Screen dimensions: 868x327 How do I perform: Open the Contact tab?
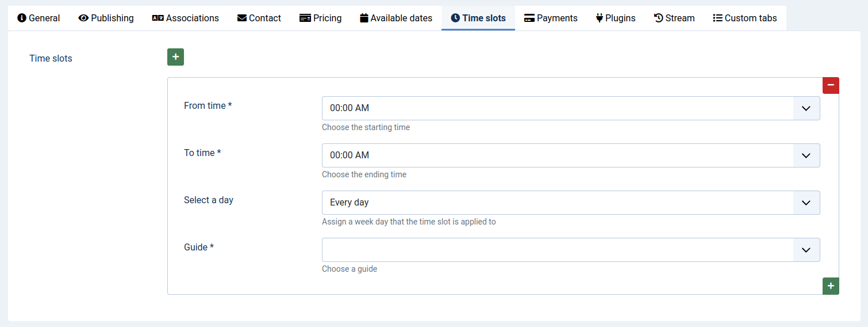[x=259, y=18]
